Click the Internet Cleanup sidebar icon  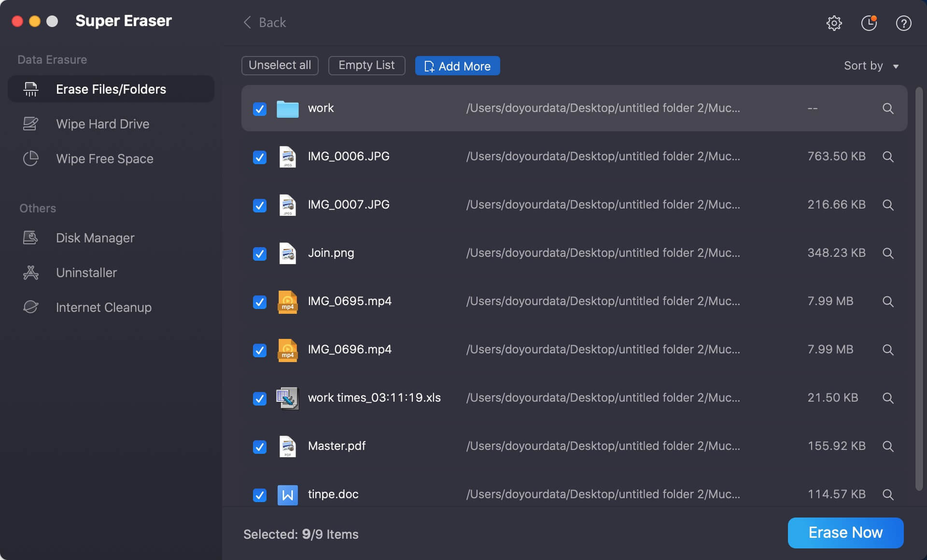point(31,307)
